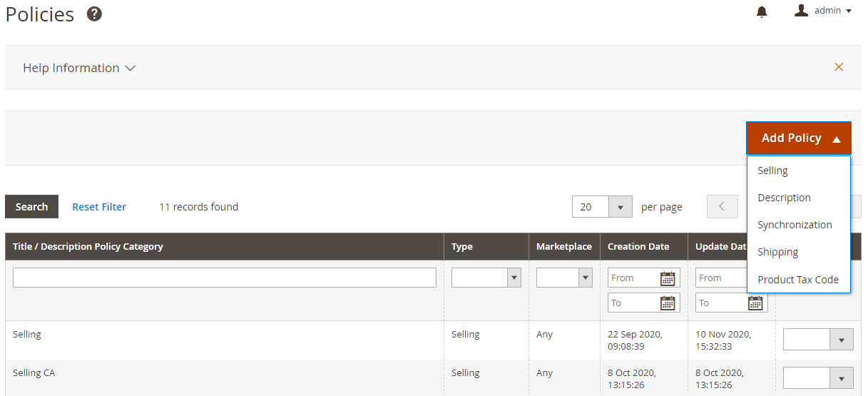Close the Help Information block with X

[x=839, y=67]
